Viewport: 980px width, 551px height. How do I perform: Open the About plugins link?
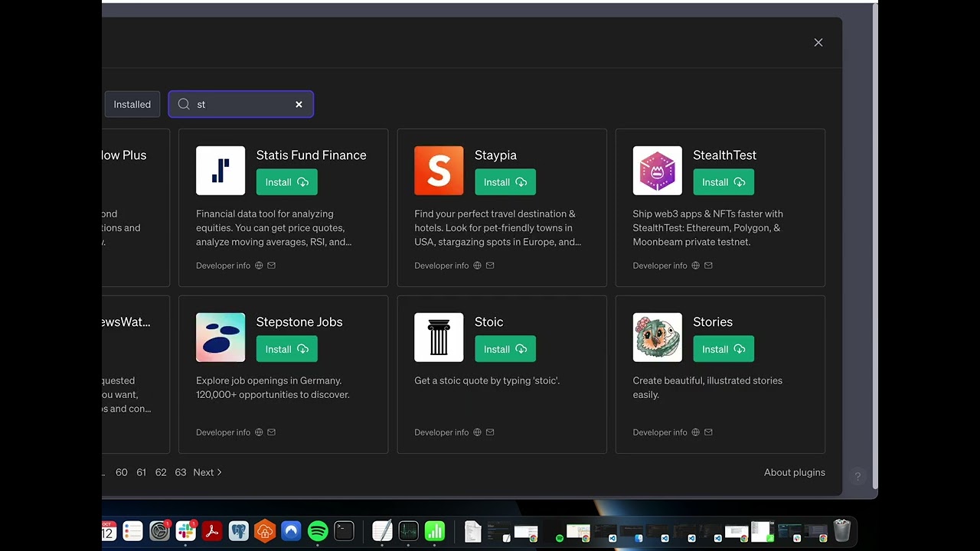pos(795,472)
